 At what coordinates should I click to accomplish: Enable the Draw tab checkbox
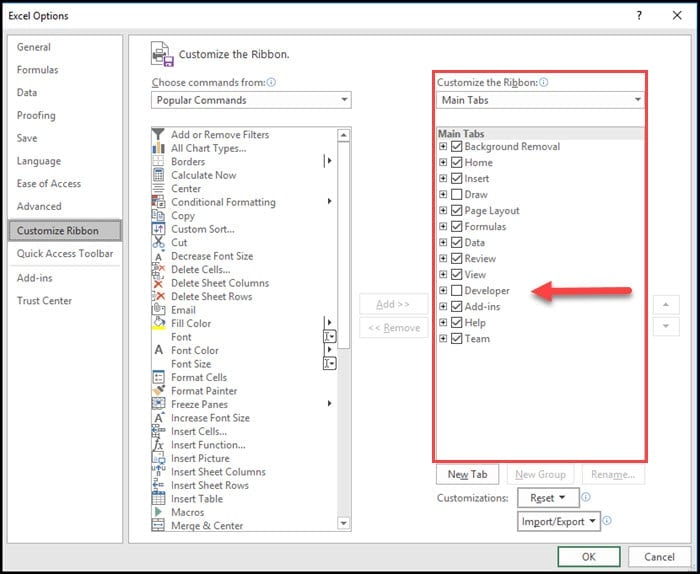click(x=456, y=195)
